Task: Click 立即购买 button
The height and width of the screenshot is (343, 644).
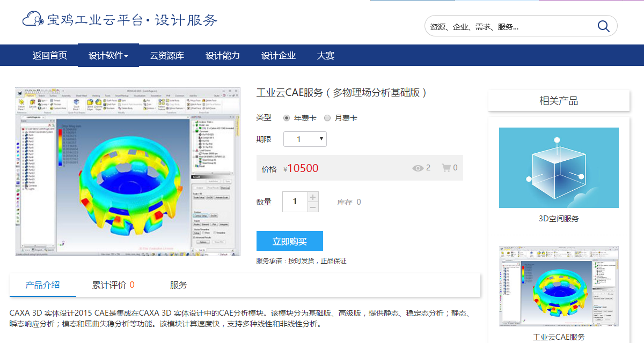Action: (x=290, y=241)
